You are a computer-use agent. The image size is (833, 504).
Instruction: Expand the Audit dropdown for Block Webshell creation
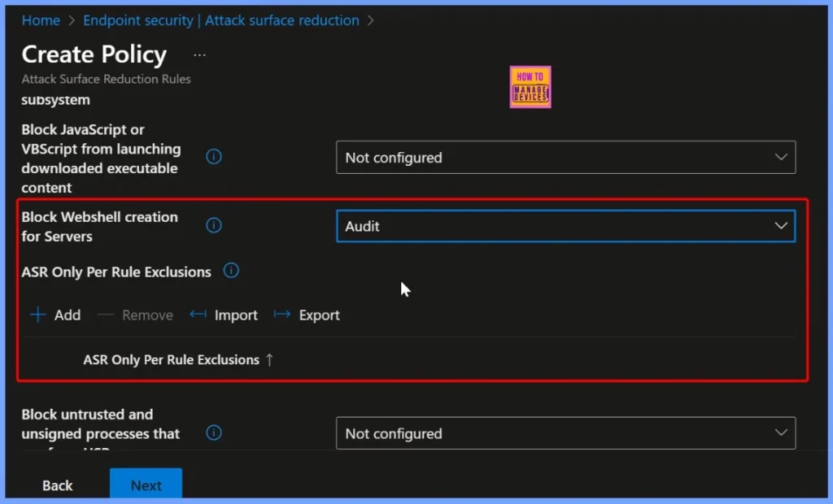point(565,227)
